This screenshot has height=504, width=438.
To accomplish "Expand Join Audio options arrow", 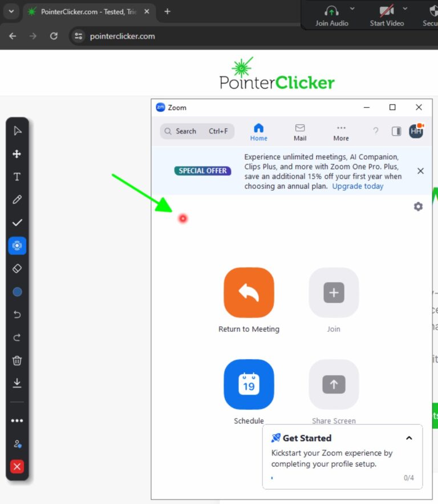I will (x=352, y=9).
